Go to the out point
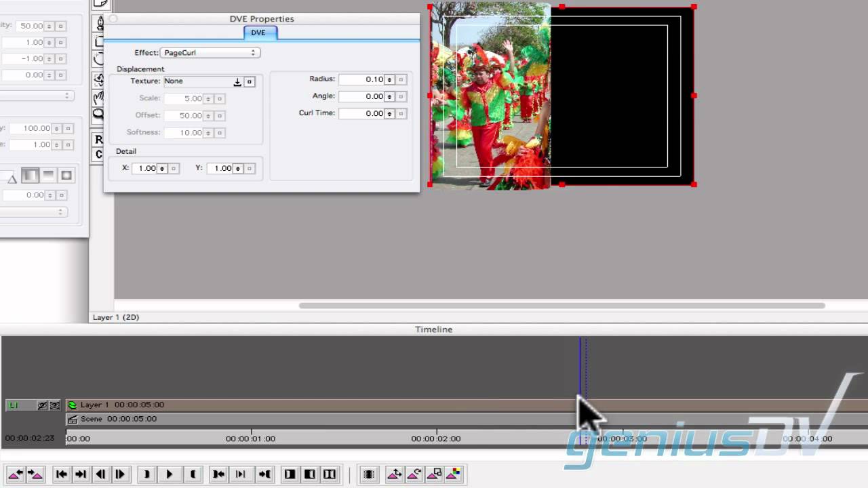 264,474
